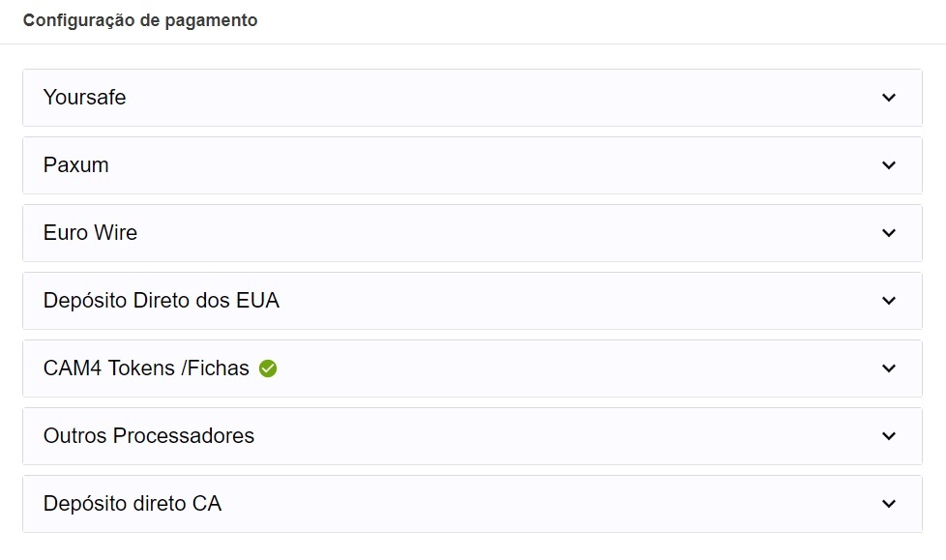The height and width of the screenshot is (560, 946).
Task: Click the green verified checkmark icon
Action: tap(268, 368)
